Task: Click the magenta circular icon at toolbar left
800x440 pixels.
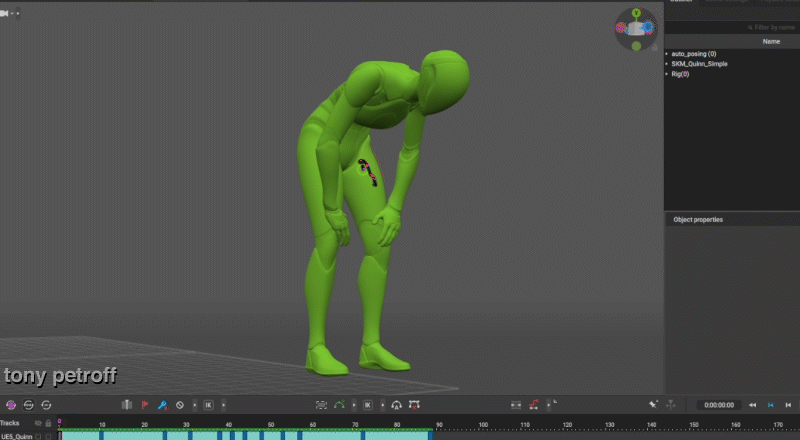Action: coord(11,405)
